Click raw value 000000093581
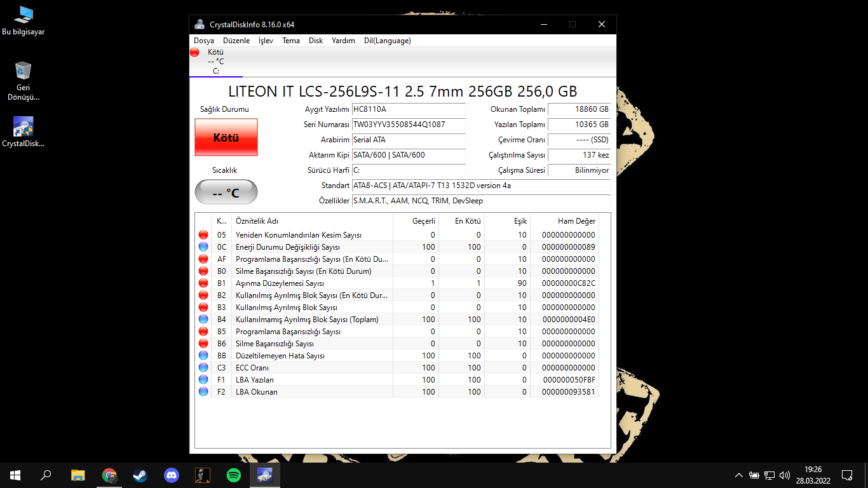 click(569, 392)
